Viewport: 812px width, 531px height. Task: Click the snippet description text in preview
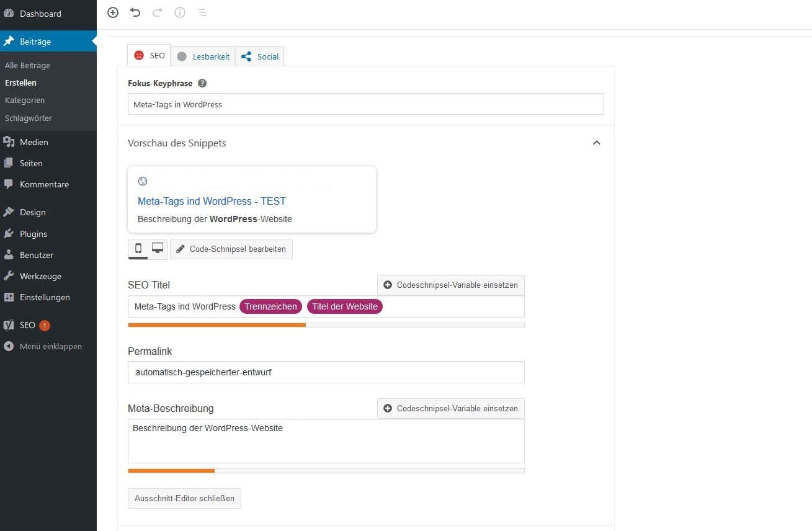point(215,219)
